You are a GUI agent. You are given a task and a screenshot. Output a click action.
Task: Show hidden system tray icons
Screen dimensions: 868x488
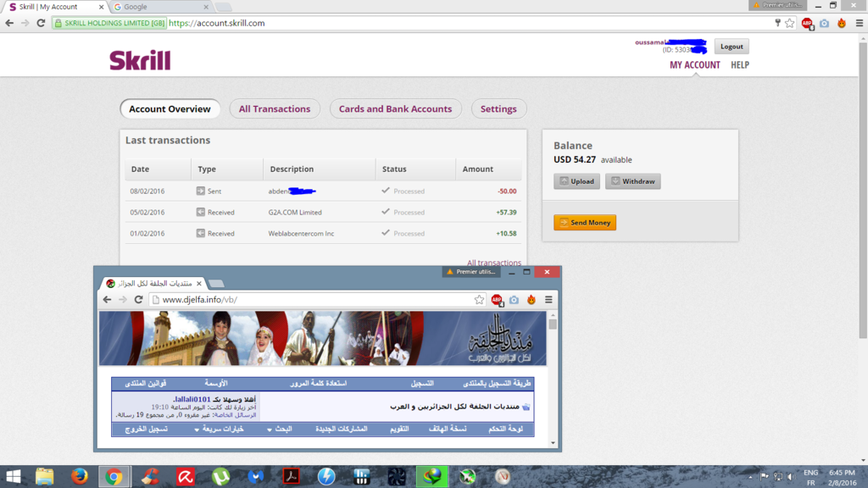click(x=751, y=476)
